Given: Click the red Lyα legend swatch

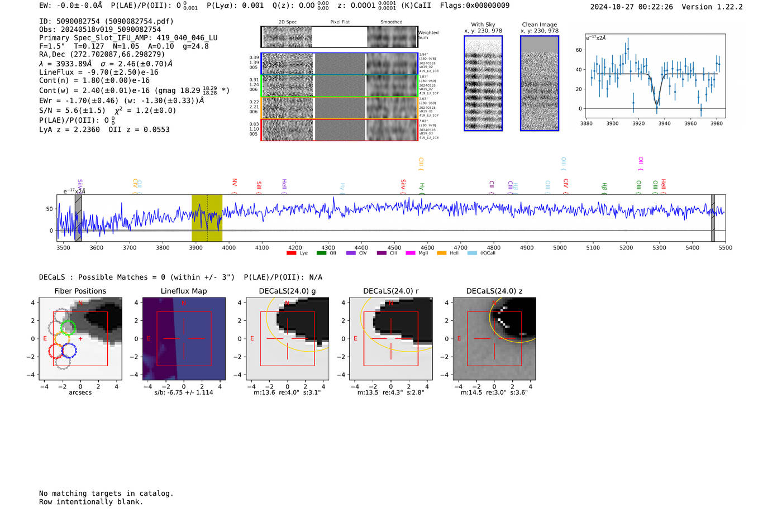Looking at the screenshot, I should (x=291, y=253).
